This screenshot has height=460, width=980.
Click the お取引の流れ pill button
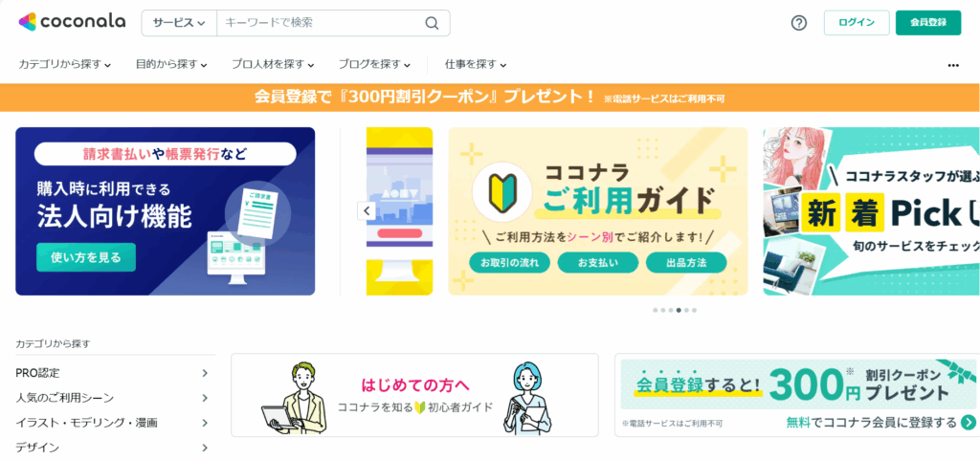509,263
